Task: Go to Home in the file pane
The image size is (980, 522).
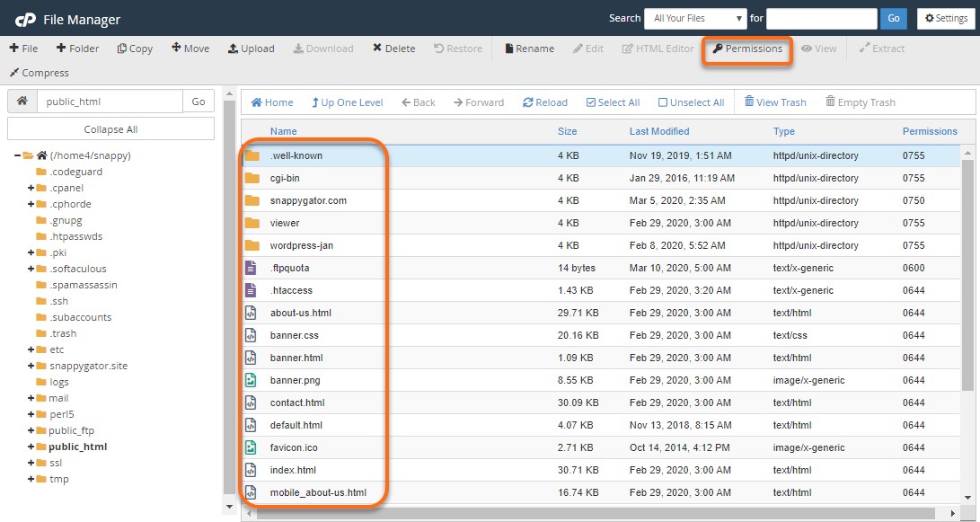Action: (272, 102)
